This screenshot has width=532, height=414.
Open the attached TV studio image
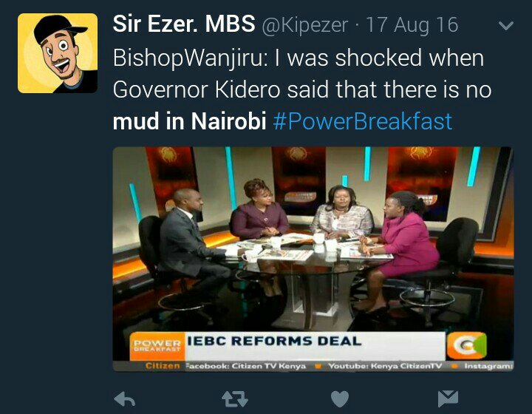click(x=313, y=259)
